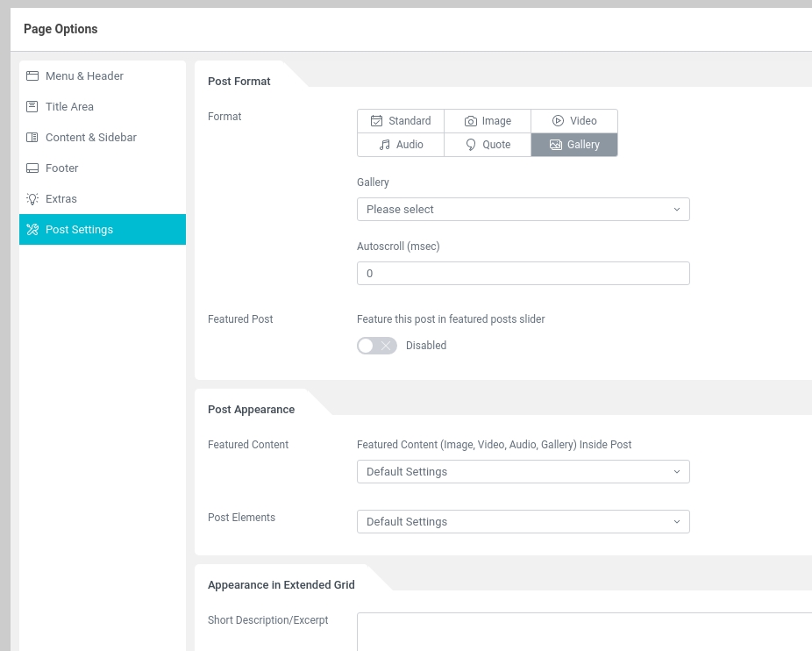Click the Footer sidebar icon
Screen dimensions: 812x651
32,168
